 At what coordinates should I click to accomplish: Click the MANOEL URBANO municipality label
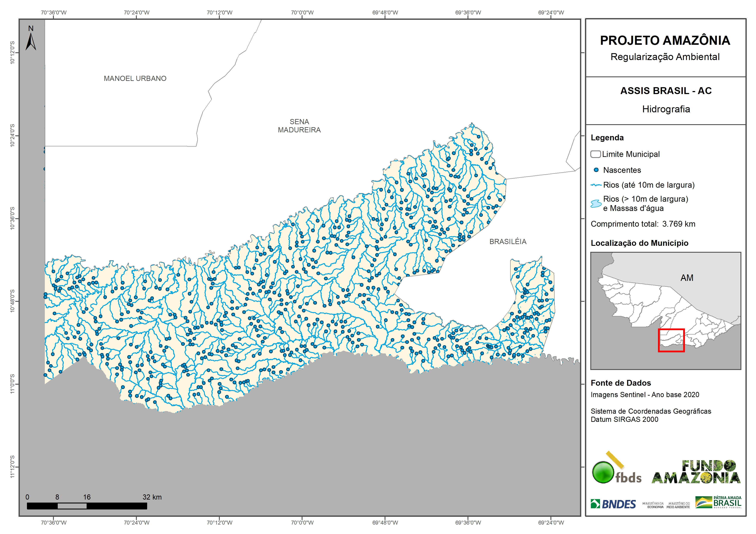[135, 79]
